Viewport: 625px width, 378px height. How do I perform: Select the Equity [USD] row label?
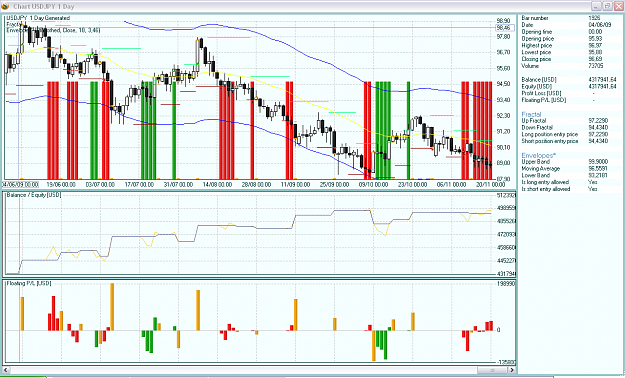pos(537,87)
